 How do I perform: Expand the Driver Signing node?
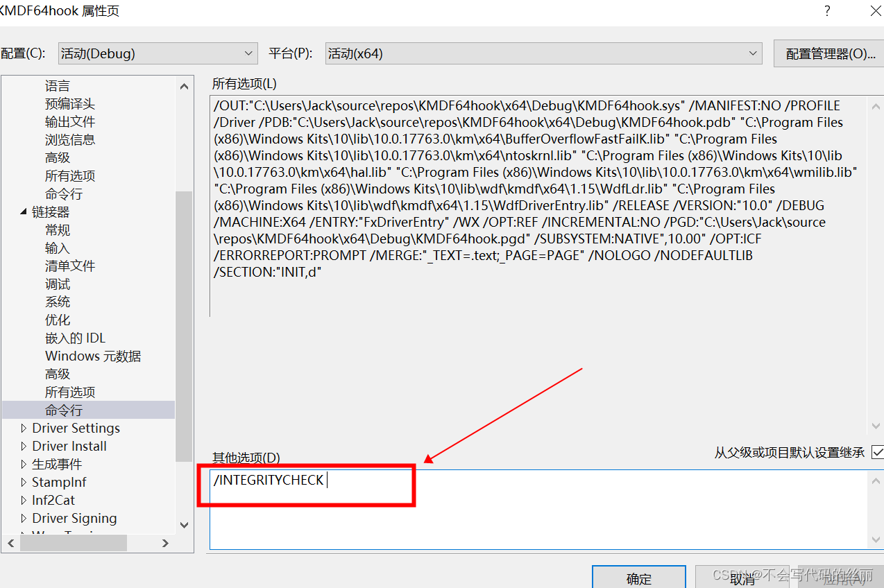click(24, 519)
